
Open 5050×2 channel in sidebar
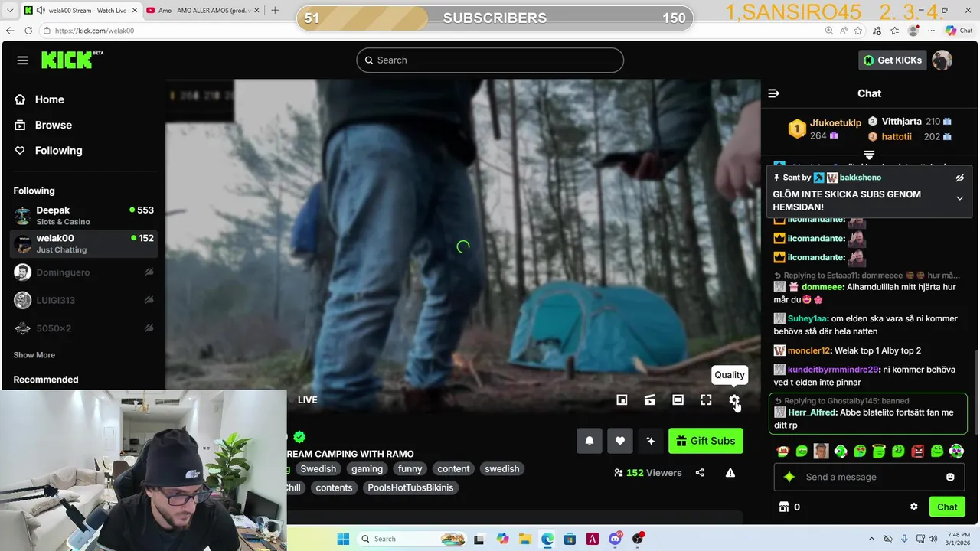coord(83,328)
